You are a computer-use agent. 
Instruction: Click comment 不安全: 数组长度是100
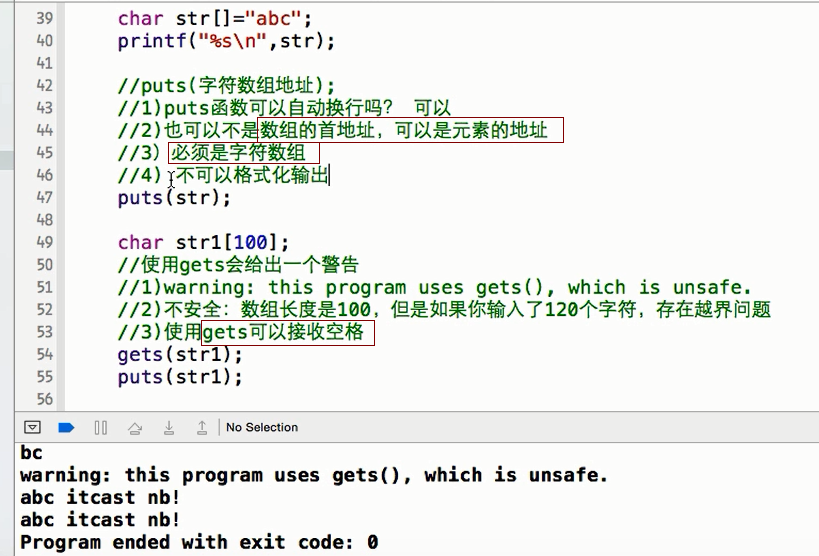[444, 310]
